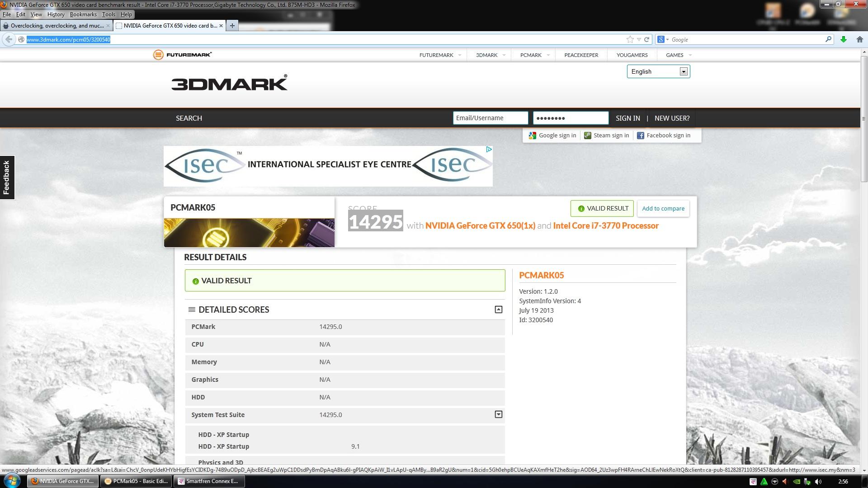Click the PCMark05 banner image
868x488 pixels.
[249, 233]
